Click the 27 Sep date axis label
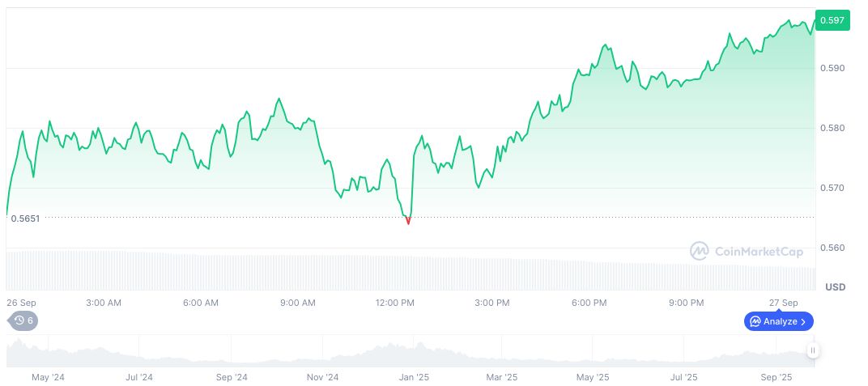 [784, 303]
